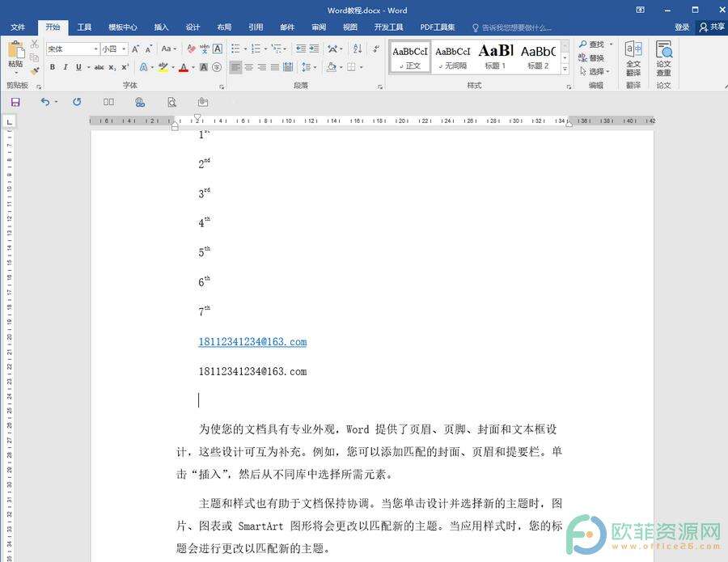Center-align the paragraph text
The image size is (728, 562).
click(x=248, y=67)
